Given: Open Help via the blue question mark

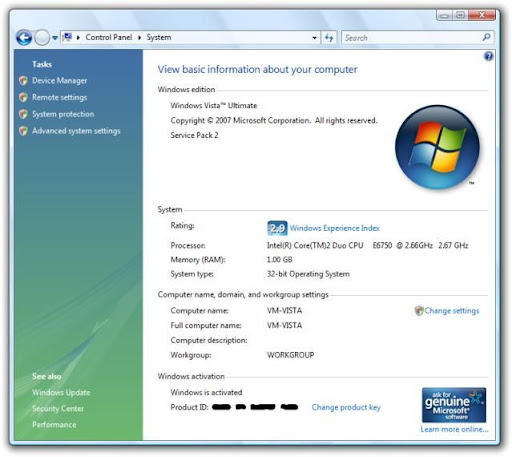Looking at the screenshot, I should (x=488, y=56).
